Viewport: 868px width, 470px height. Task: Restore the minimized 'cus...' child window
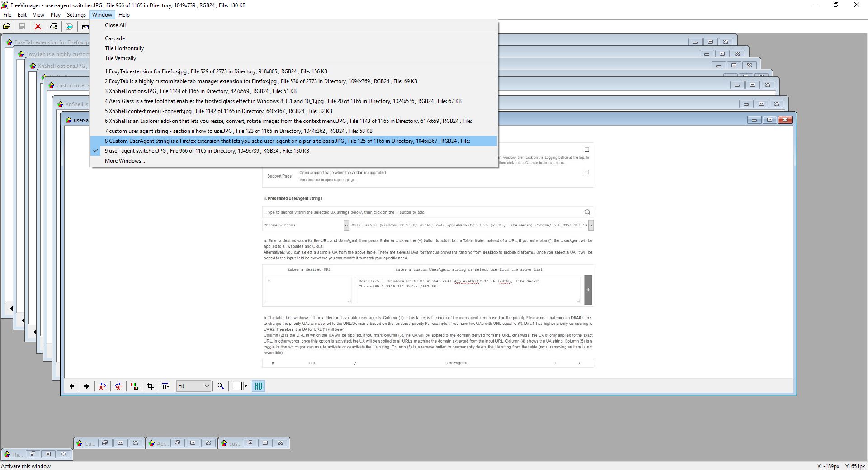(250, 443)
